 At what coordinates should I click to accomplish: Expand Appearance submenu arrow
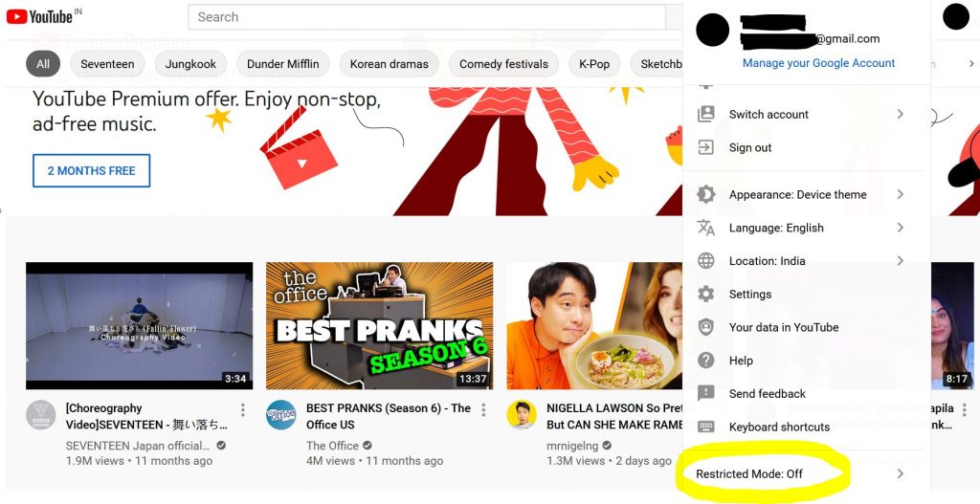[900, 194]
